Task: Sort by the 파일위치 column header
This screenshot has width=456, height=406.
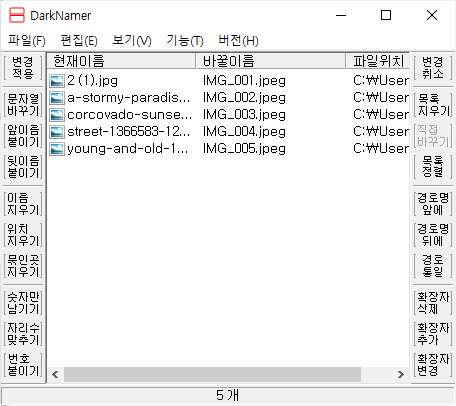Action: tap(378, 61)
